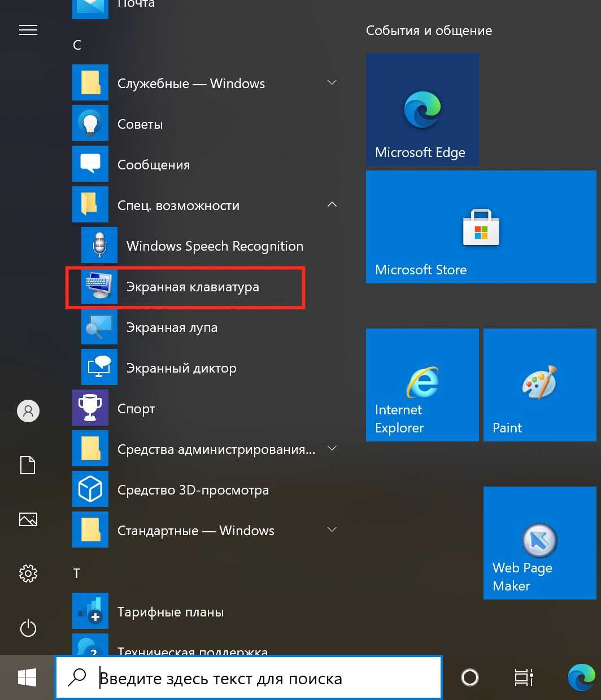
Task: Open the Экранная лупа magnifier icon
Action: 99,327
